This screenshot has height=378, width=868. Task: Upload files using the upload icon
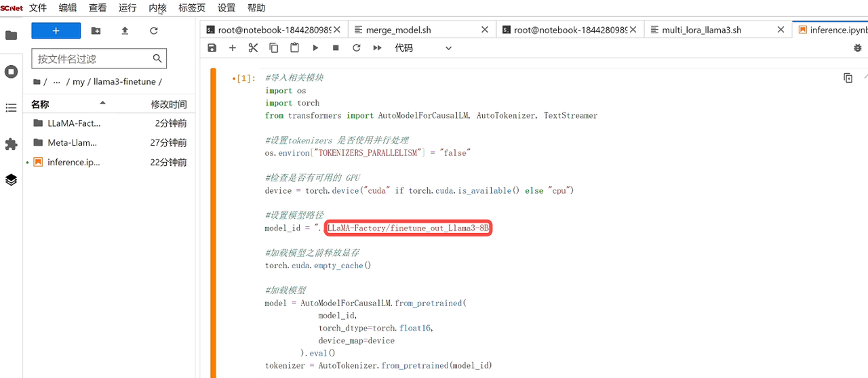125,30
